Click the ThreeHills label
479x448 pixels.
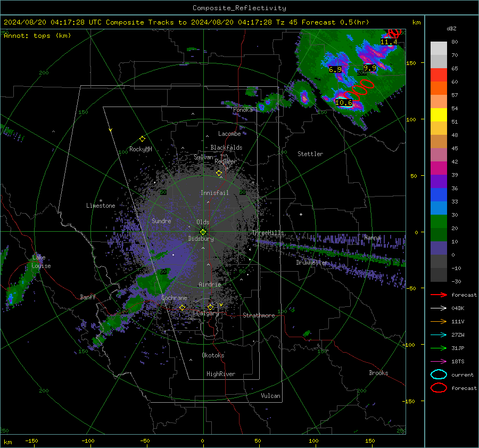[268, 233]
